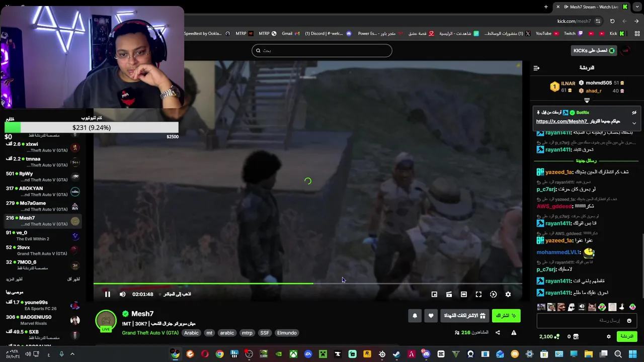Open a new browser tab

pyautogui.click(x=546, y=7)
